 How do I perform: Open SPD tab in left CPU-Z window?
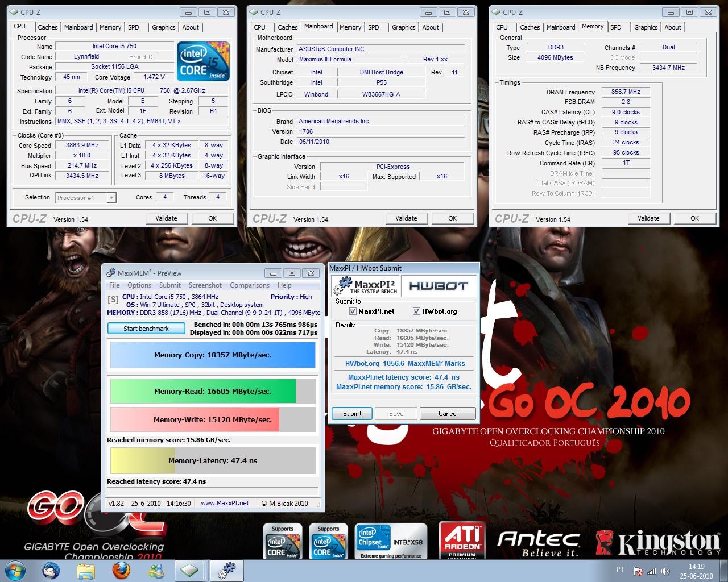coord(134,27)
